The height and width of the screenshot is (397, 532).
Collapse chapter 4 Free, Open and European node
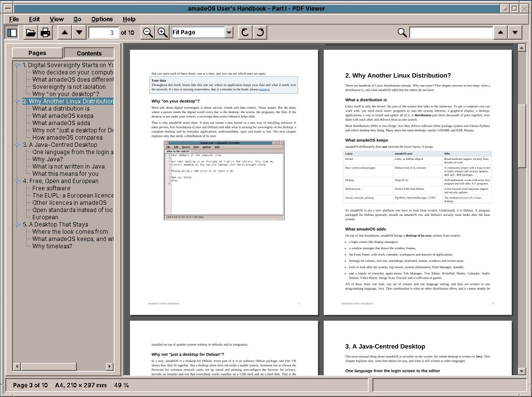17,181
